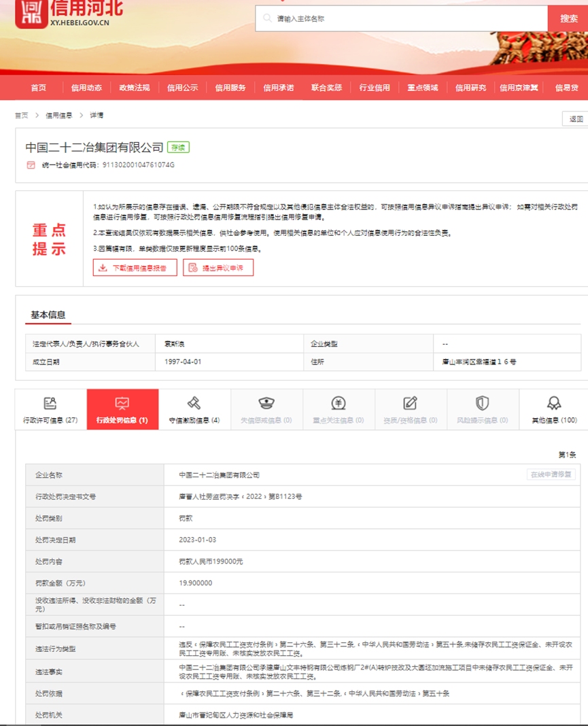Image resolution: width=588 pixels, height=726 pixels.
Task: Switch to the 守信激励信息 (4) tab label
Action: point(194,420)
